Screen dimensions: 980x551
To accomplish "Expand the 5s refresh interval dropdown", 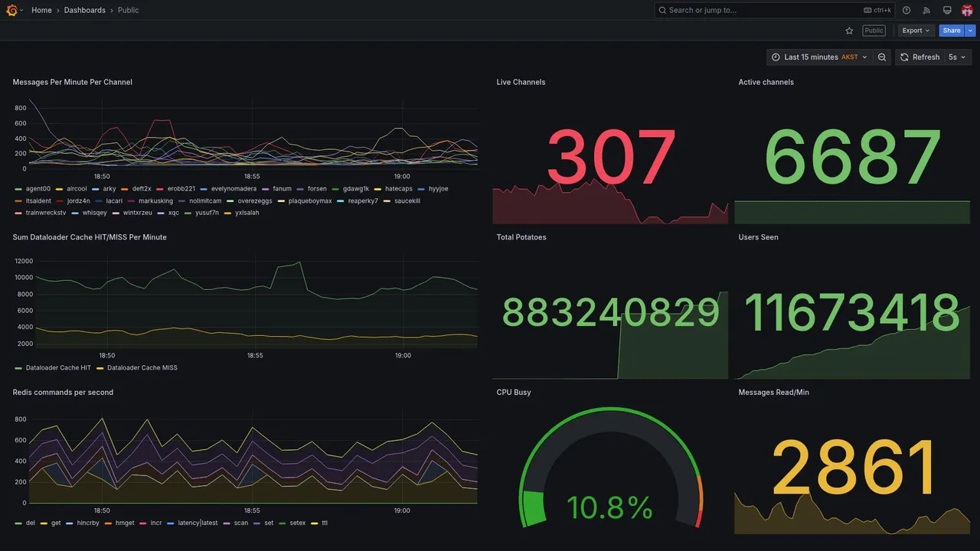I will [x=957, y=57].
